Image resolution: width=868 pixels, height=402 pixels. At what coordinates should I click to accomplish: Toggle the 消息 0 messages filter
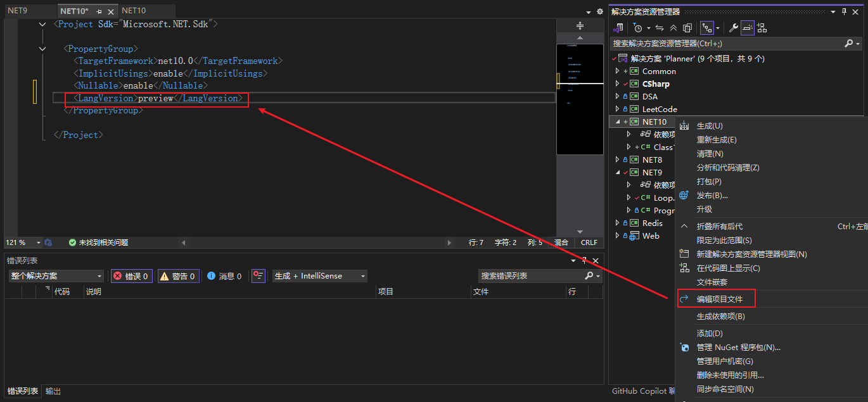pyautogui.click(x=224, y=276)
